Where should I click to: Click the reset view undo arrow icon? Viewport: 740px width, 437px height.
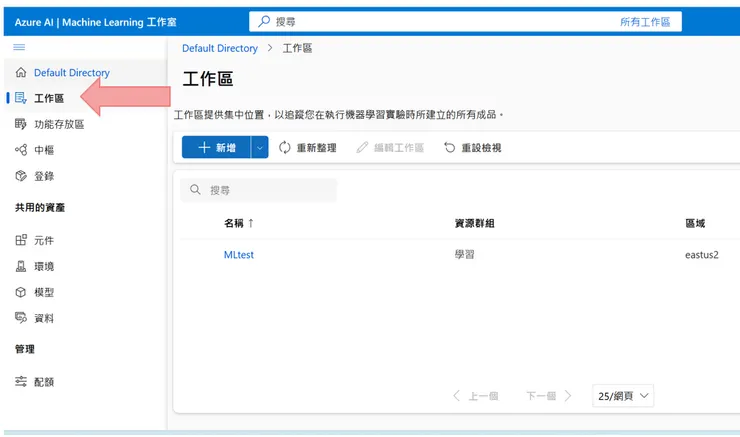(449, 147)
